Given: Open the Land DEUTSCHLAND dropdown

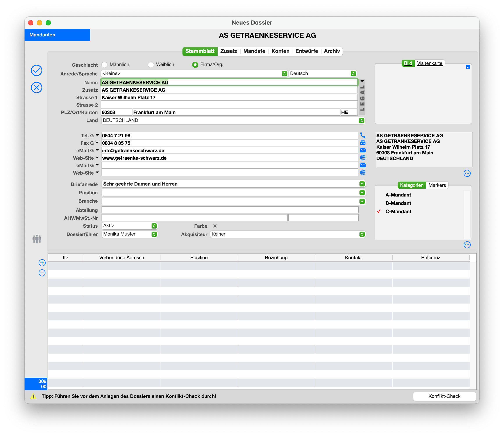Looking at the screenshot, I should [233, 120].
